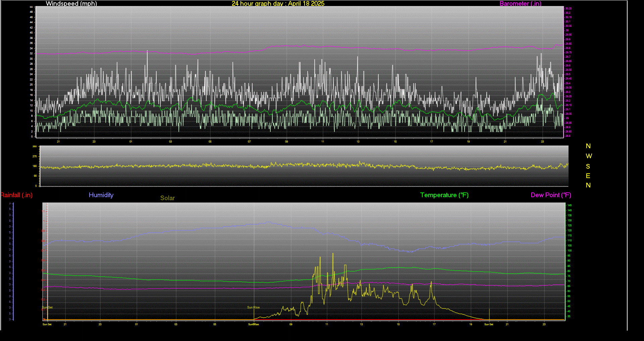
Task: Click hour 09 on the windspeed chart time axis
Action: [x=286, y=142]
